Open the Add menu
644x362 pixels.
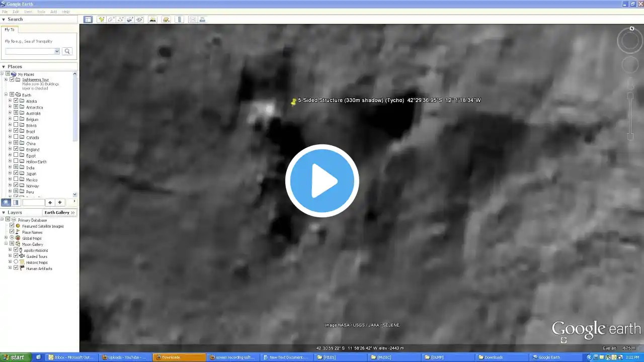53,12
